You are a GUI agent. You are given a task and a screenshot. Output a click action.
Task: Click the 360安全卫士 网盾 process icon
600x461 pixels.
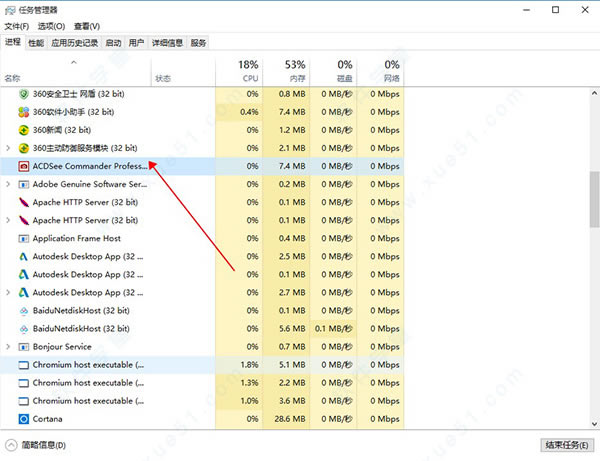pyautogui.click(x=24, y=94)
